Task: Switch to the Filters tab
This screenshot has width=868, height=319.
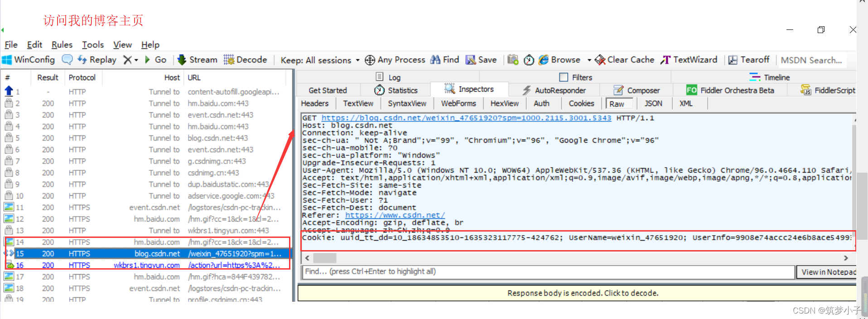Action: pos(576,77)
